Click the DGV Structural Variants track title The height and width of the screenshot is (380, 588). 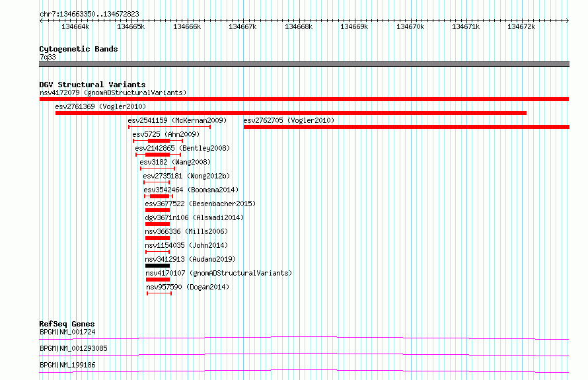pos(92,85)
